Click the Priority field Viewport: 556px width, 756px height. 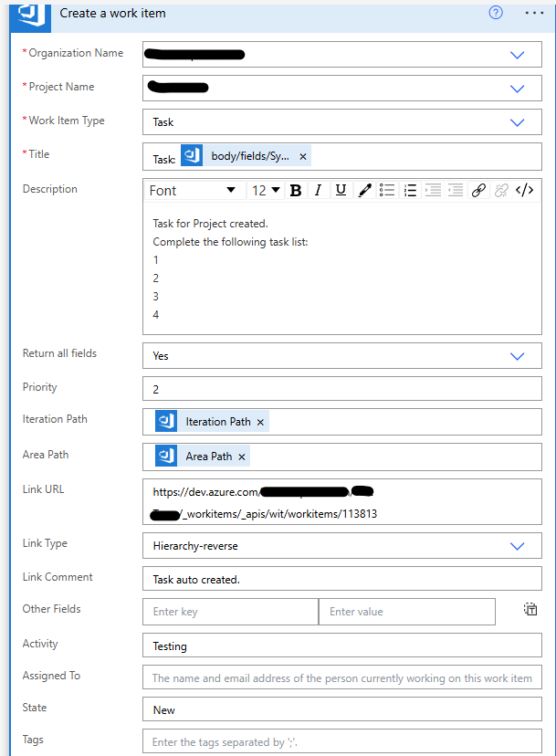point(341,389)
